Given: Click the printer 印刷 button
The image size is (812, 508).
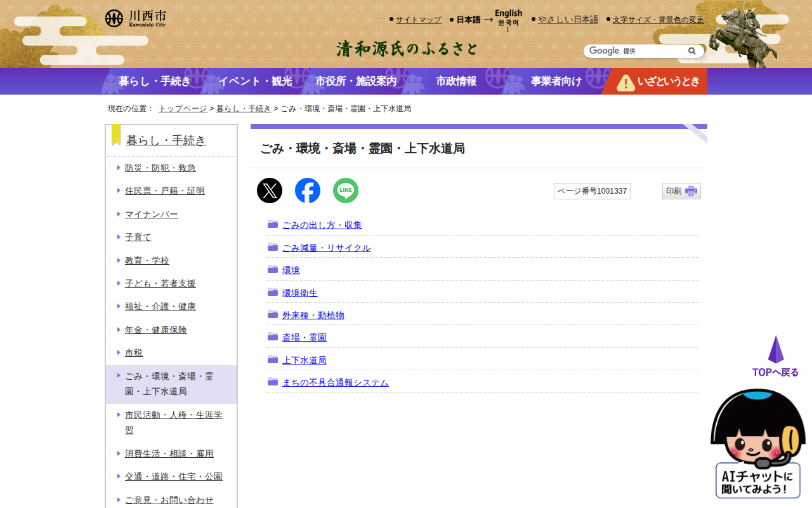Looking at the screenshot, I should (681, 191).
